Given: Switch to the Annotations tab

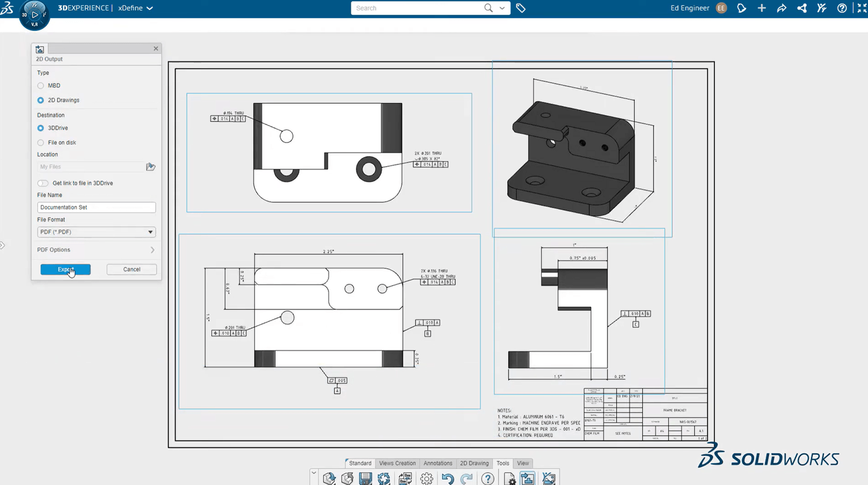Looking at the screenshot, I should point(438,463).
